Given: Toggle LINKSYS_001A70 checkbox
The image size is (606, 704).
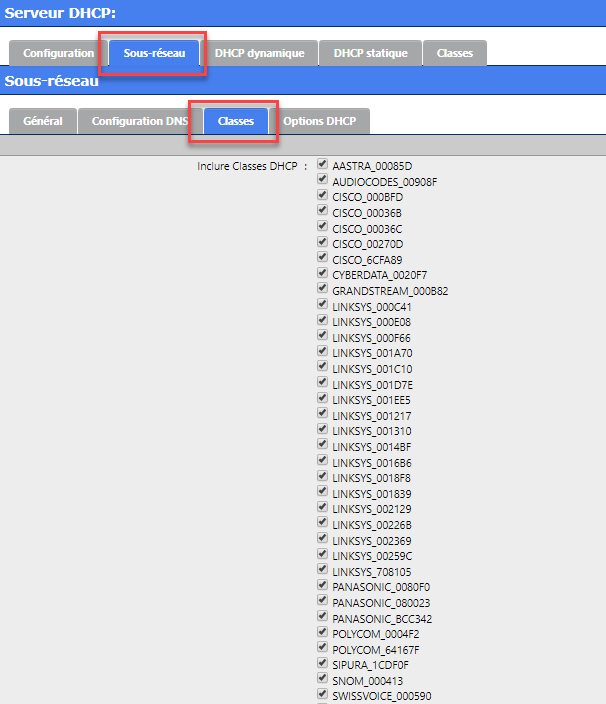Looking at the screenshot, I should 322,351.
